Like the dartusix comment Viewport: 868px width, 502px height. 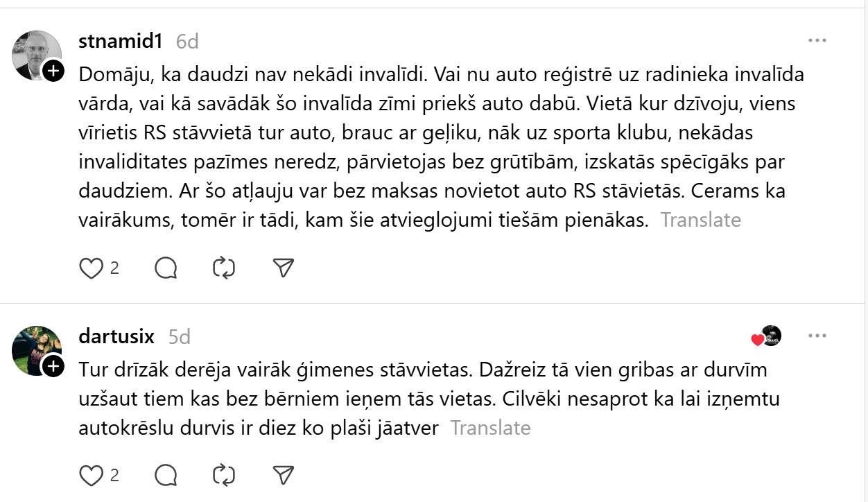(x=91, y=475)
